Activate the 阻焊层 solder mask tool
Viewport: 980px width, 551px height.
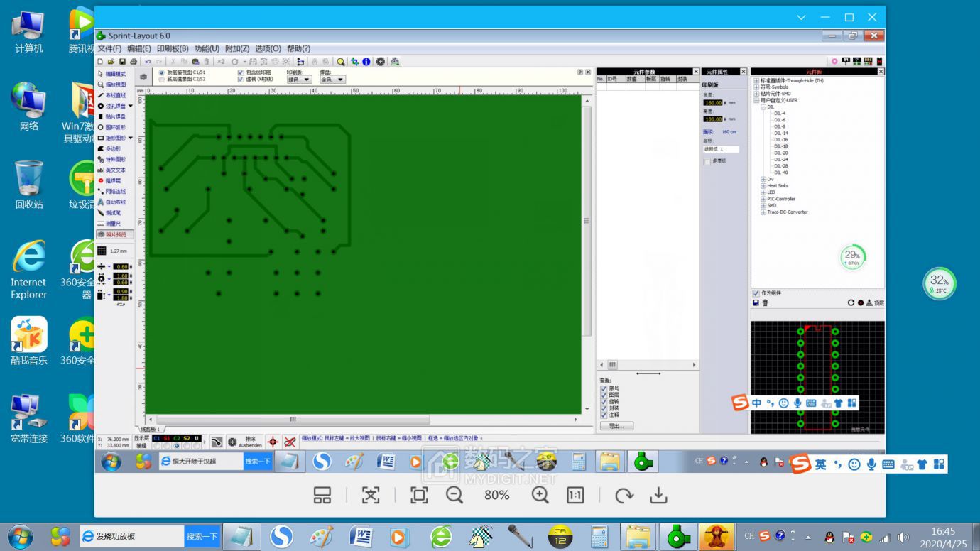pos(114,181)
